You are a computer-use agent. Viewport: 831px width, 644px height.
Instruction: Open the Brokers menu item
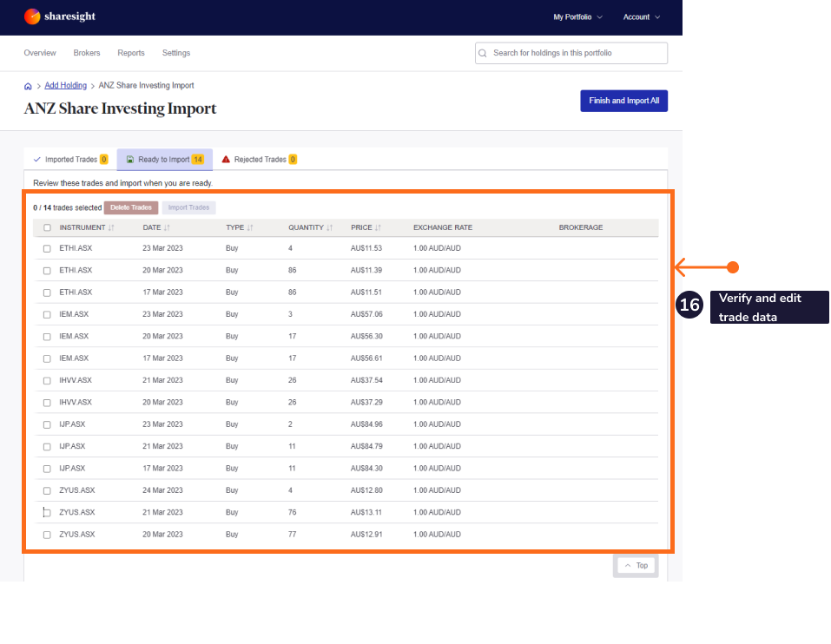tap(87, 53)
